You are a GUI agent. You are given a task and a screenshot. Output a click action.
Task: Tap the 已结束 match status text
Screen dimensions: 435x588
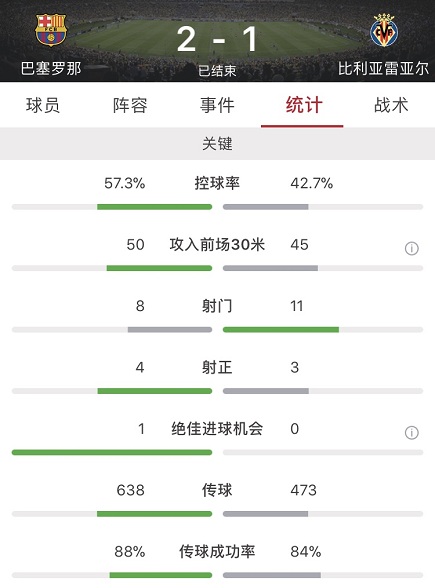click(x=217, y=71)
